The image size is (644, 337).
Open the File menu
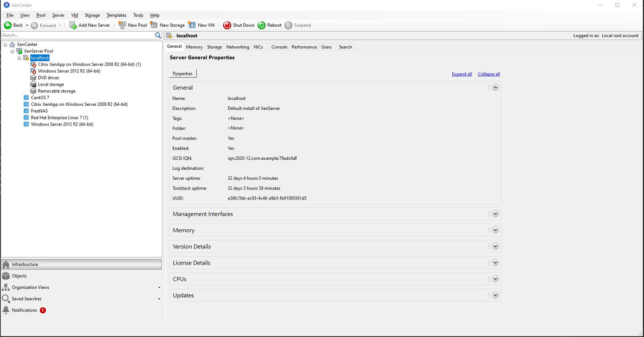pos(10,15)
